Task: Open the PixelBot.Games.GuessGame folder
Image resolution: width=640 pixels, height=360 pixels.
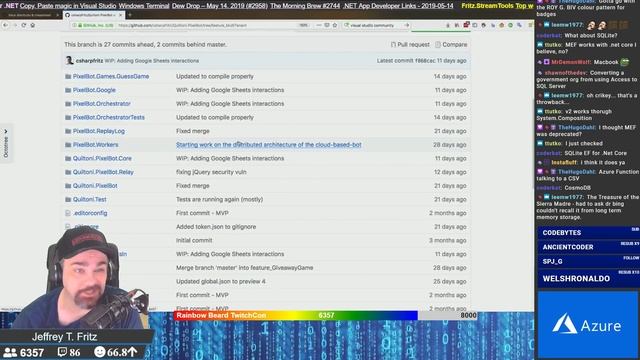Action: (x=111, y=76)
